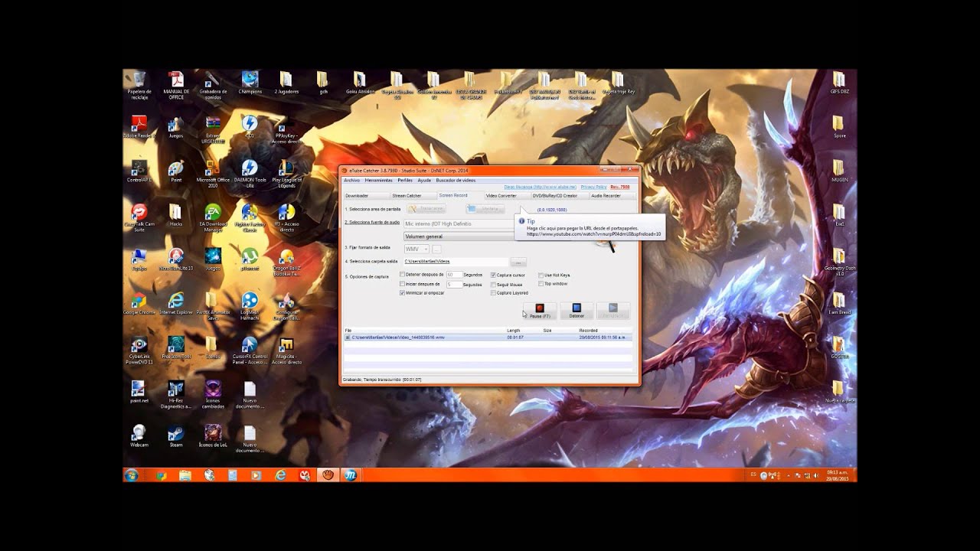980x551 pixels.
Task: Click Detener despues seconds field
Action: (x=454, y=275)
